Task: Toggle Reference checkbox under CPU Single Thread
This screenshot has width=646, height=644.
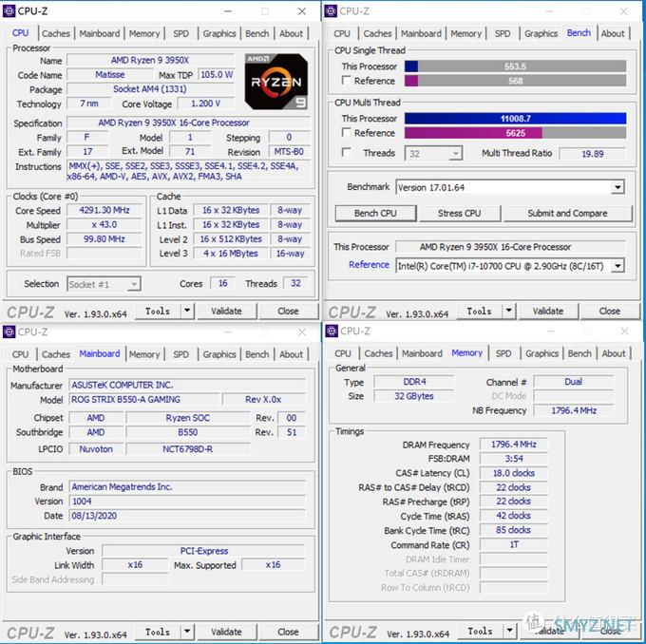Action: 347,81
